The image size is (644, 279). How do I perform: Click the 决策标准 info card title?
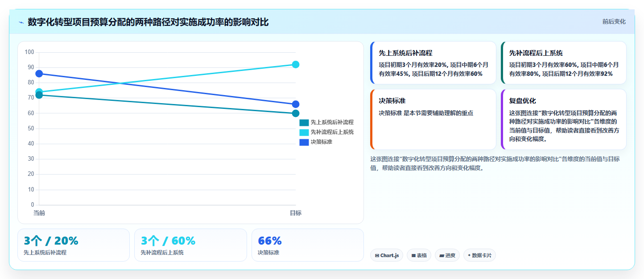(392, 101)
